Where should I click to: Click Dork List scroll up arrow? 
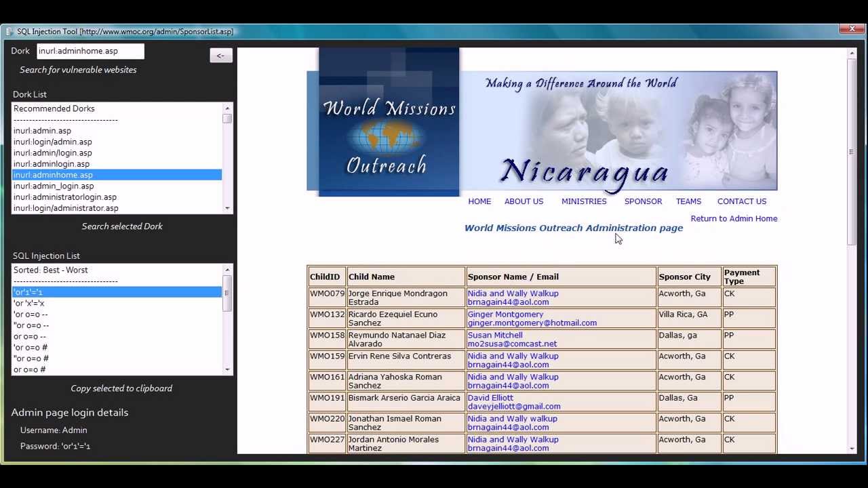pos(227,108)
